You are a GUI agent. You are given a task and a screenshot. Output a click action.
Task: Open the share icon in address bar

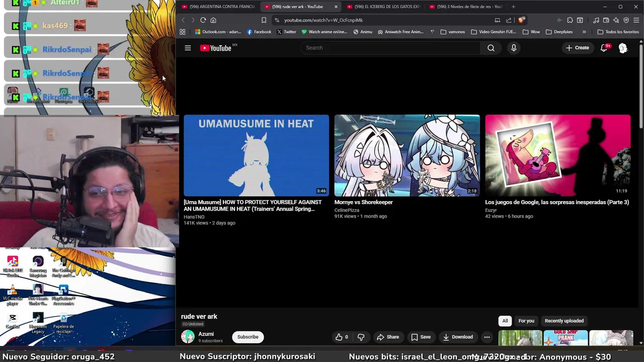(x=509, y=20)
